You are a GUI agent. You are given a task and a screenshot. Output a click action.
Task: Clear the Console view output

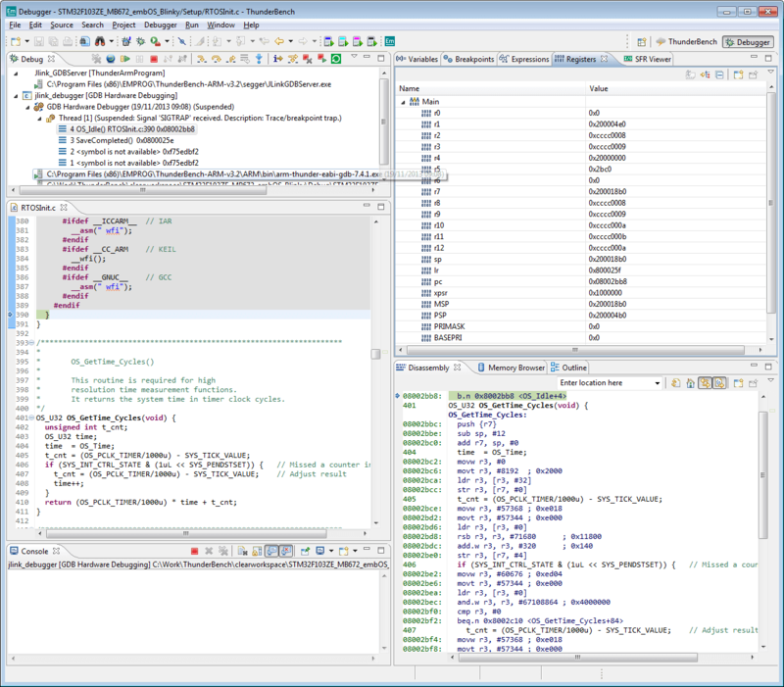242,551
